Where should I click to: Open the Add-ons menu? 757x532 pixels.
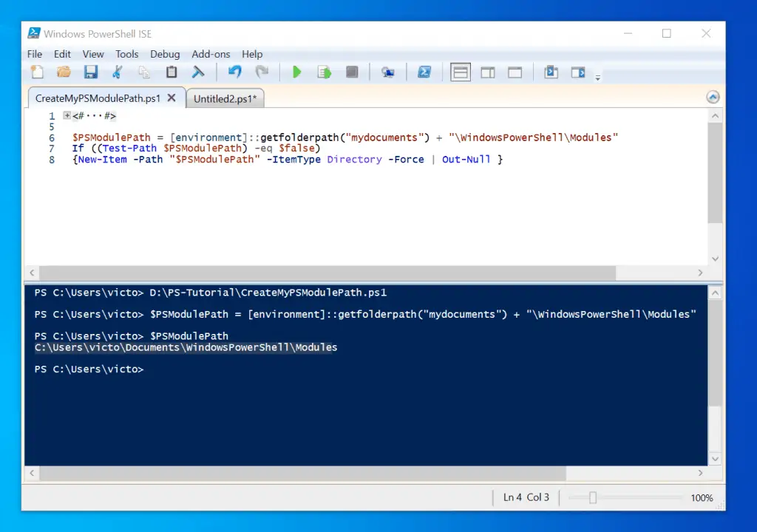point(211,54)
